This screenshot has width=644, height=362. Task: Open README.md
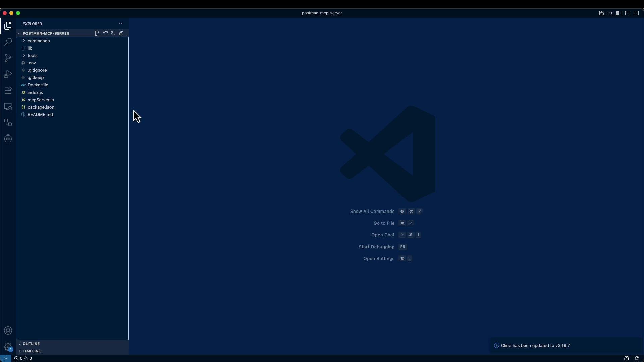[x=72, y=115]
